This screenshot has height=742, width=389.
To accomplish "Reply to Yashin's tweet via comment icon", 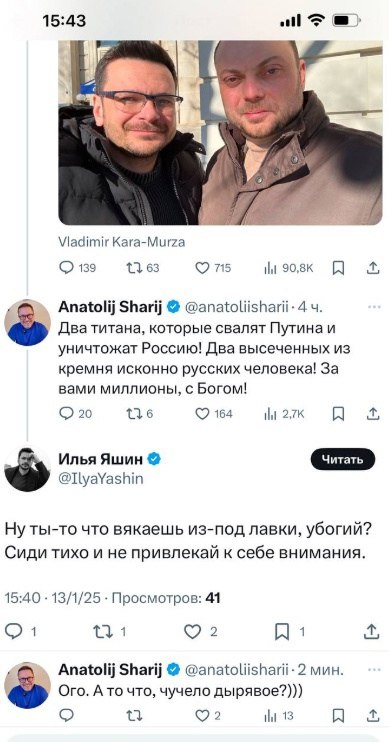I will (x=20, y=632).
